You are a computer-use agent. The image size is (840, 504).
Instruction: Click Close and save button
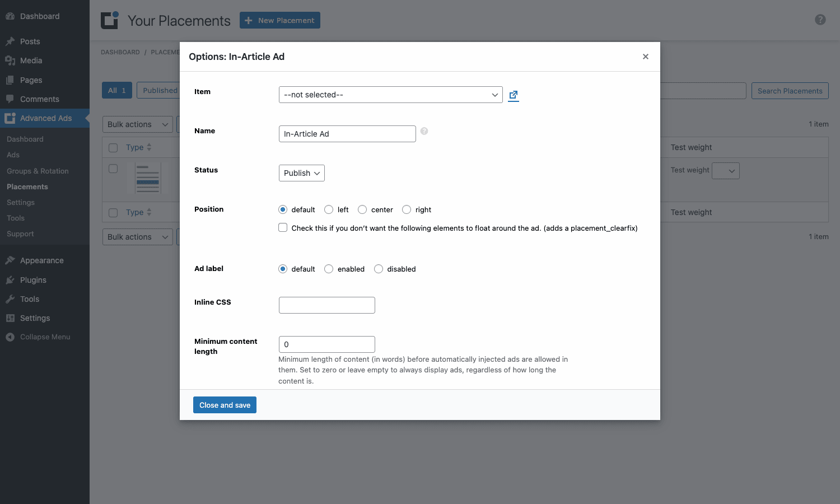coord(225,405)
